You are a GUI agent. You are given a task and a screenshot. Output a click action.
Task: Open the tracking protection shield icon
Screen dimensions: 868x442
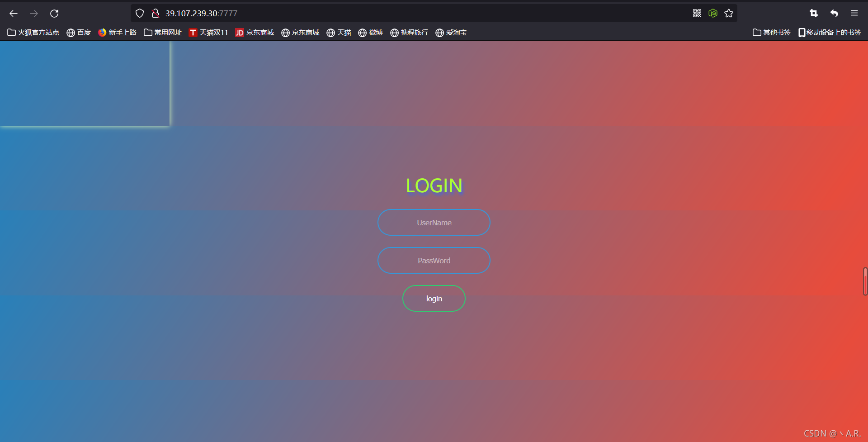(x=140, y=14)
